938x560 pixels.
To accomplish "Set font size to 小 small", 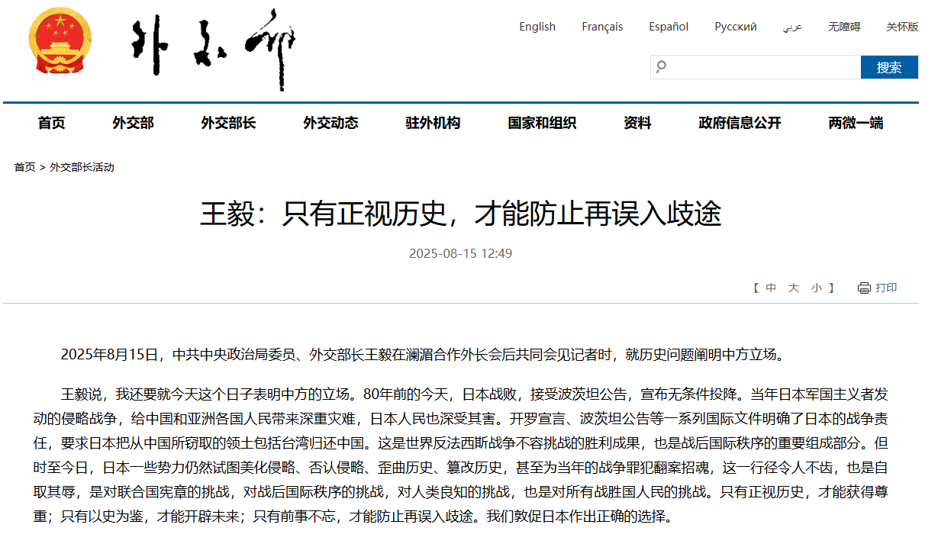I will (817, 288).
